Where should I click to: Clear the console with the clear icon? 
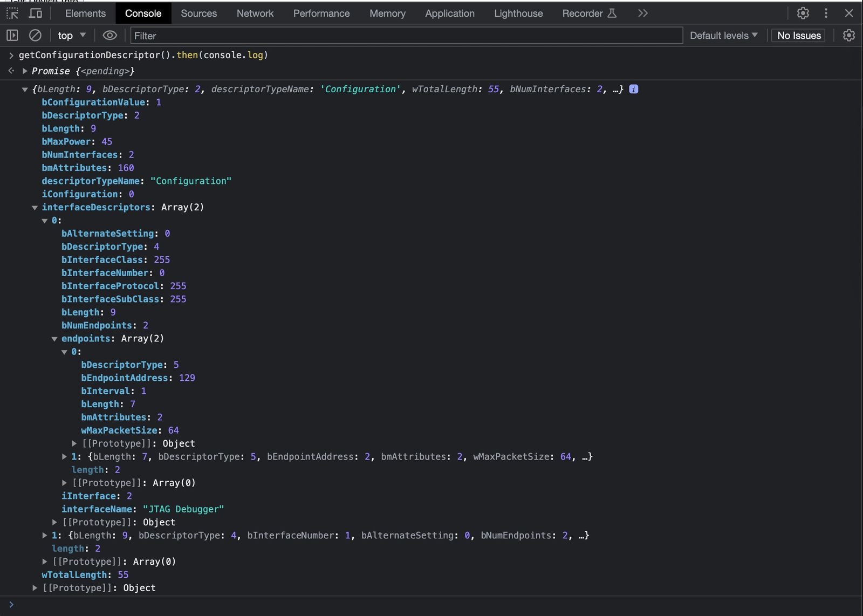(35, 36)
